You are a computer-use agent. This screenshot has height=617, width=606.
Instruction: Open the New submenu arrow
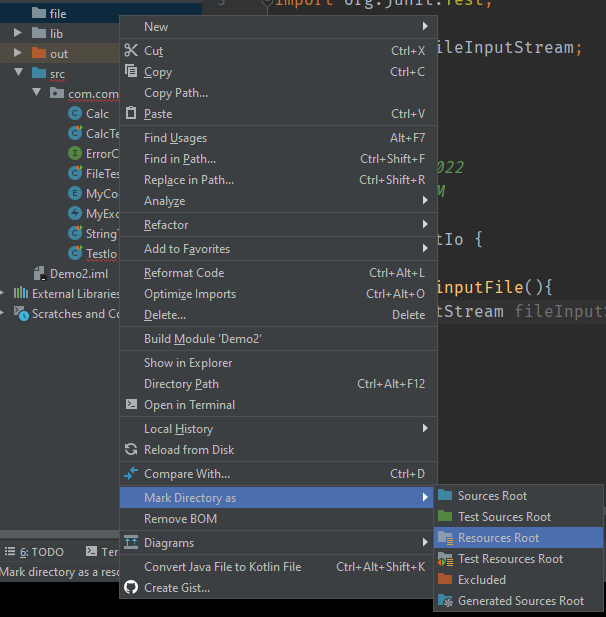coord(425,26)
